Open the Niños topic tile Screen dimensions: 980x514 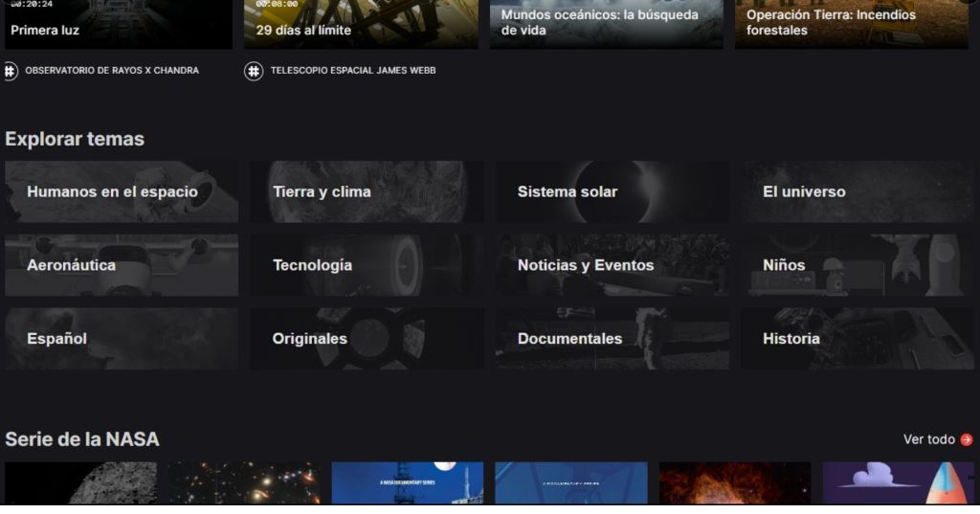point(857,265)
